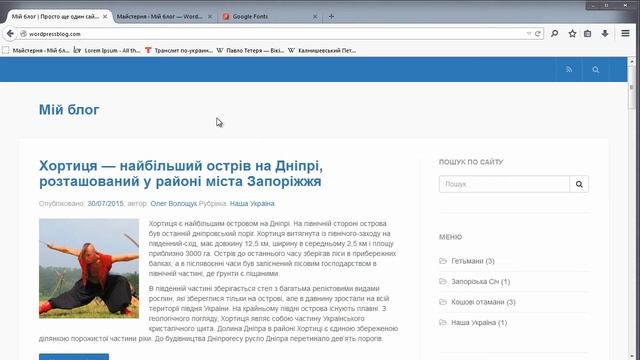Click the page vertical scrollbar thumb
The image size is (640, 360).
click(x=632, y=87)
